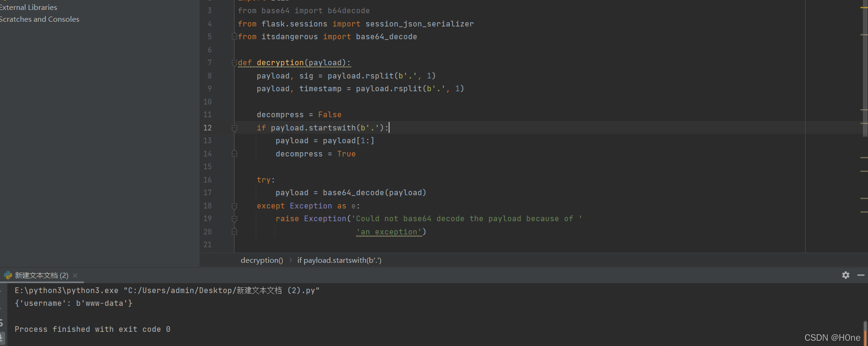868x346 pixels.
Task: Open Run panel settings gear
Action: click(846, 275)
